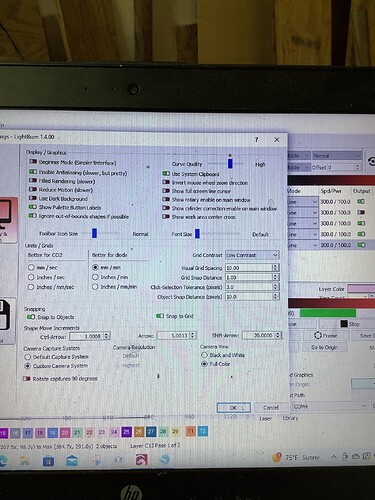Open Microsoft Store from the taskbar
The height and width of the screenshot is (500, 375).
coord(48,461)
